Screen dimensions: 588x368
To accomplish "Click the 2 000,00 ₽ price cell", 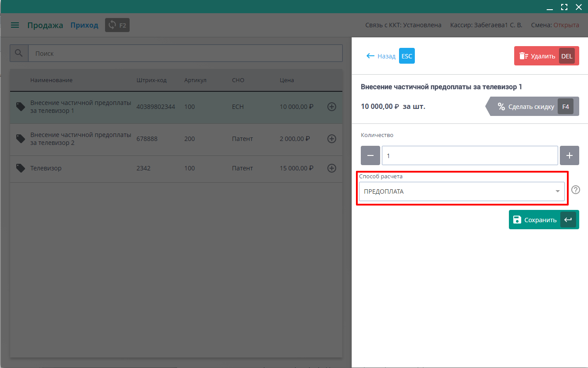I will 295,139.
